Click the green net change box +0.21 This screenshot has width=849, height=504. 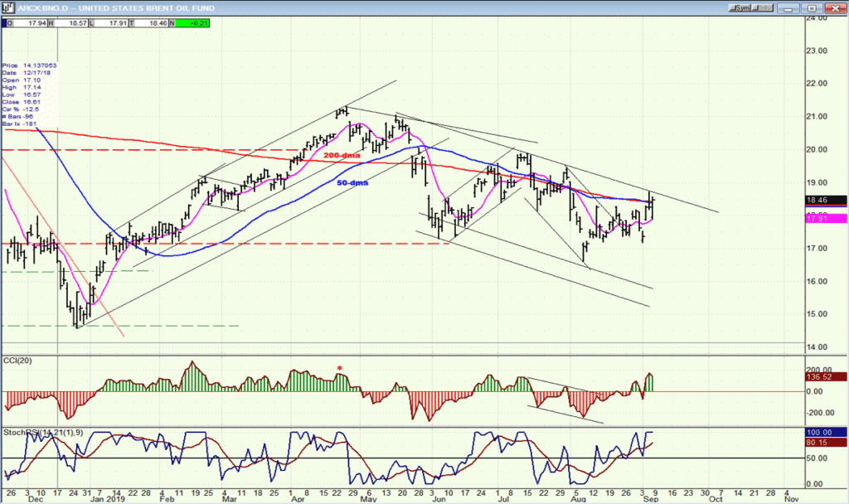192,23
